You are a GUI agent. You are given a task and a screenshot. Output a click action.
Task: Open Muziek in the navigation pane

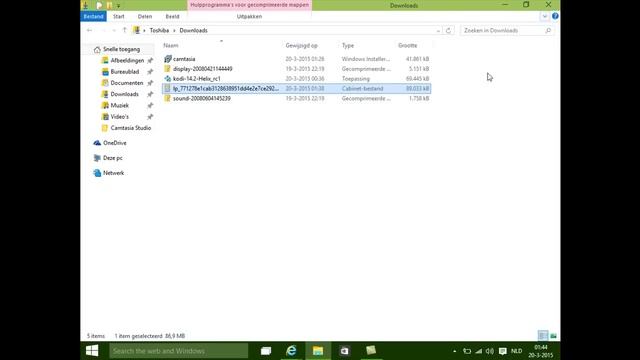[120, 105]
